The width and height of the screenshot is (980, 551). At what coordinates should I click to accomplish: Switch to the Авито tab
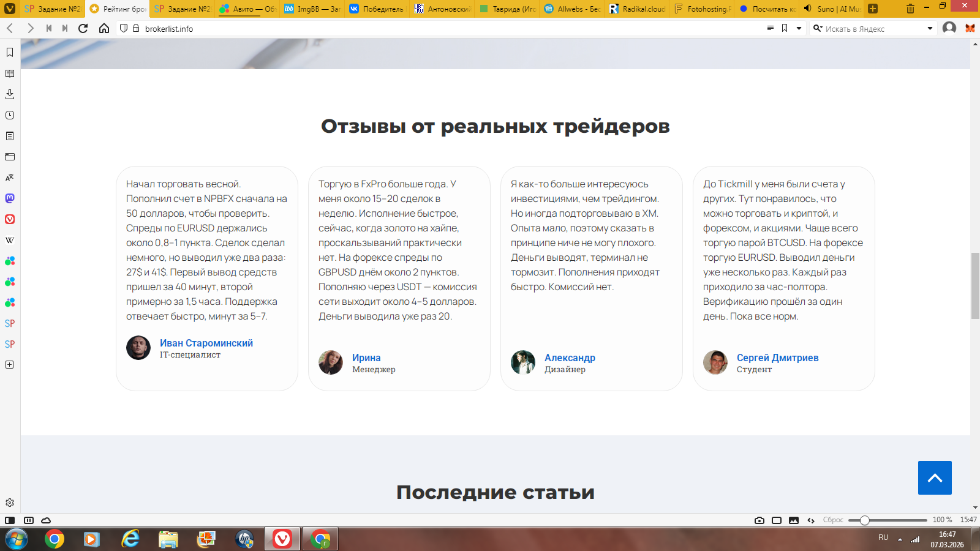tap(247, 9)
